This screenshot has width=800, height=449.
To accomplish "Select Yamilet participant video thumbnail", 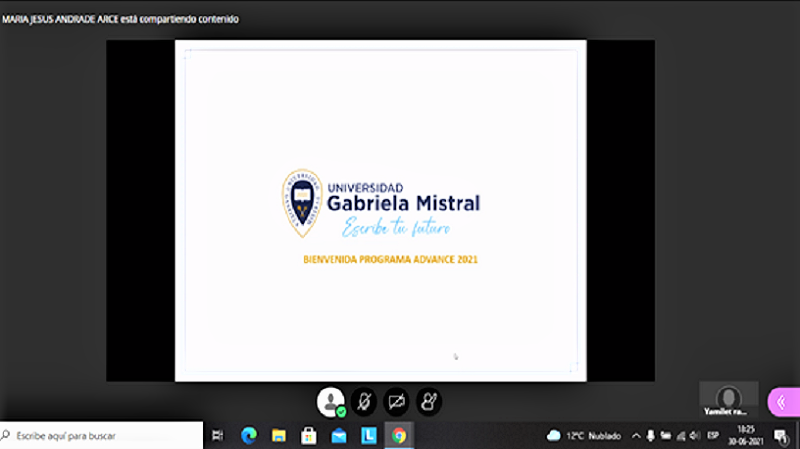I will [729, 399].
